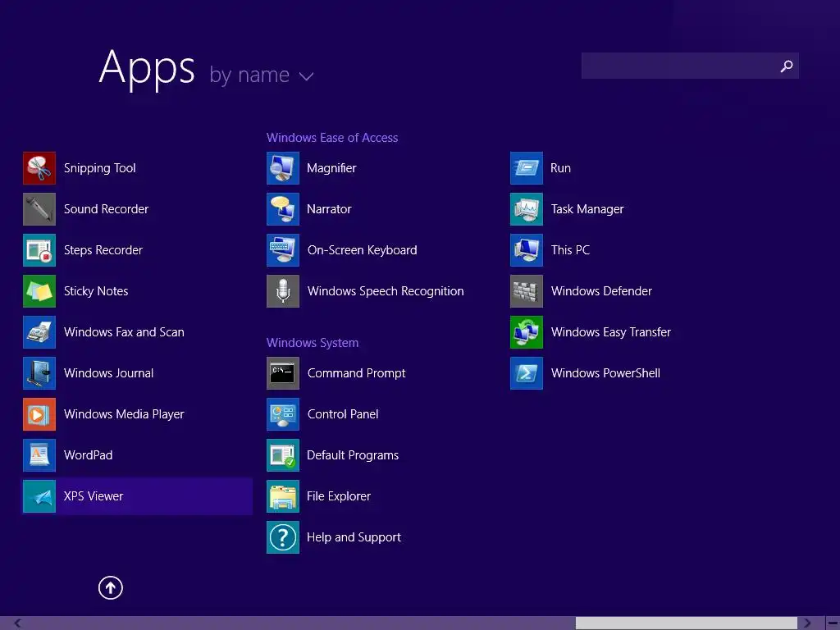Click the scrollbar right arrow
This screenshot has width=840, height=630.
click(807, 623)
